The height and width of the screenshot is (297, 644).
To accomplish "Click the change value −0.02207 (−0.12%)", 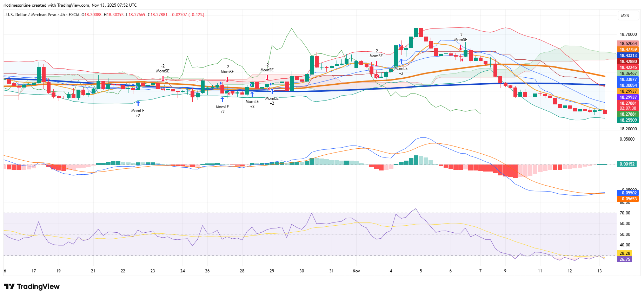I will (x=187, y=15).
